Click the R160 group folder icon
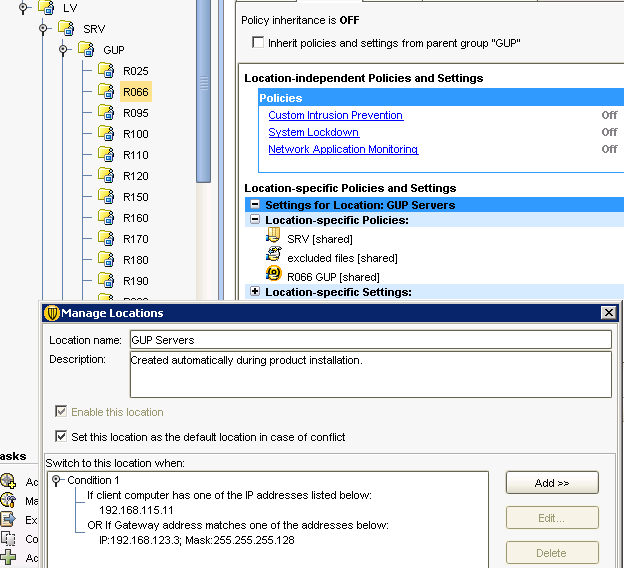The image size is (624, 569). coord(106,217)
